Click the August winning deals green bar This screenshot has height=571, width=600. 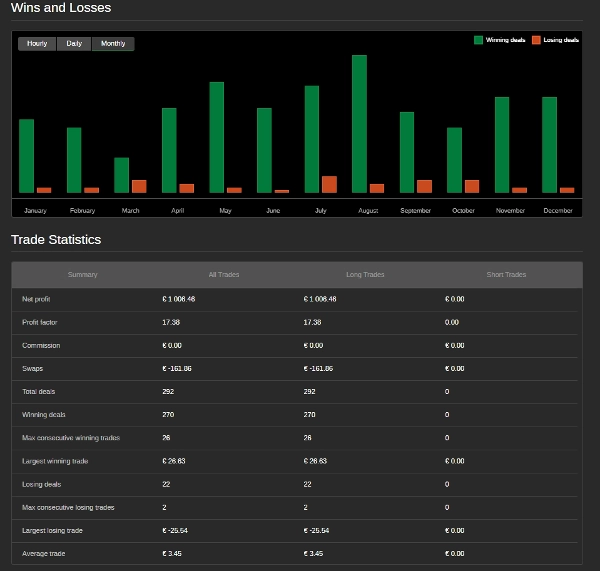click(359, 124)
